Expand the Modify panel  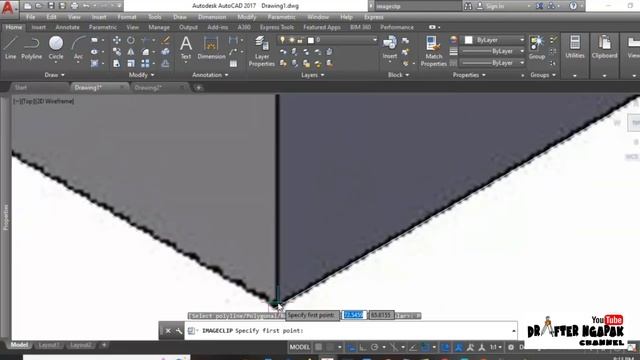click(141, 75)
